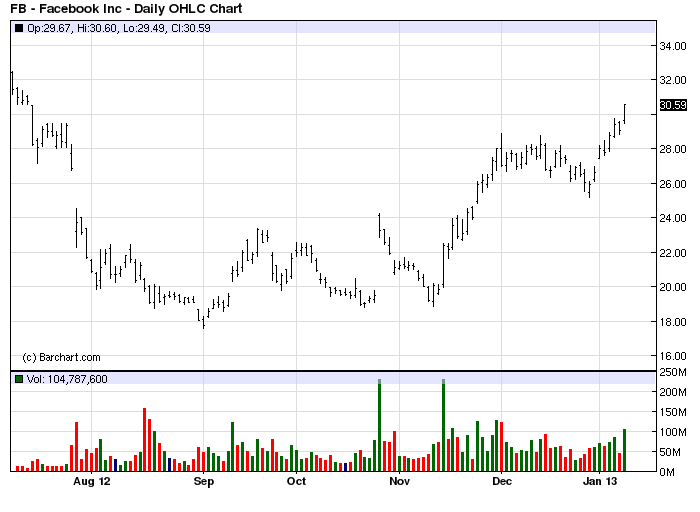The image size is (700, 512).
Task: Click the 'Dec' date axis label
Action: (502, 481)
